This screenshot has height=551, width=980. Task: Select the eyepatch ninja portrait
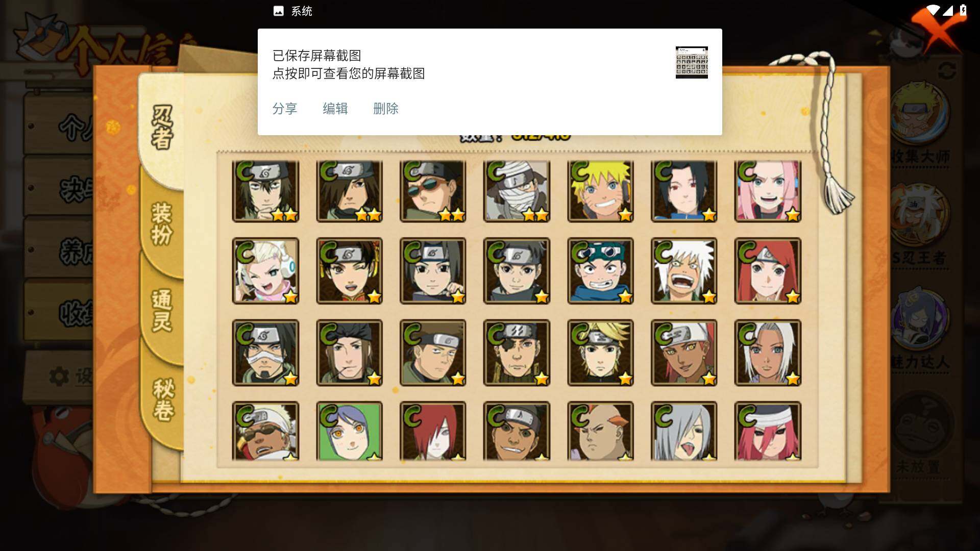pos(517,353)
